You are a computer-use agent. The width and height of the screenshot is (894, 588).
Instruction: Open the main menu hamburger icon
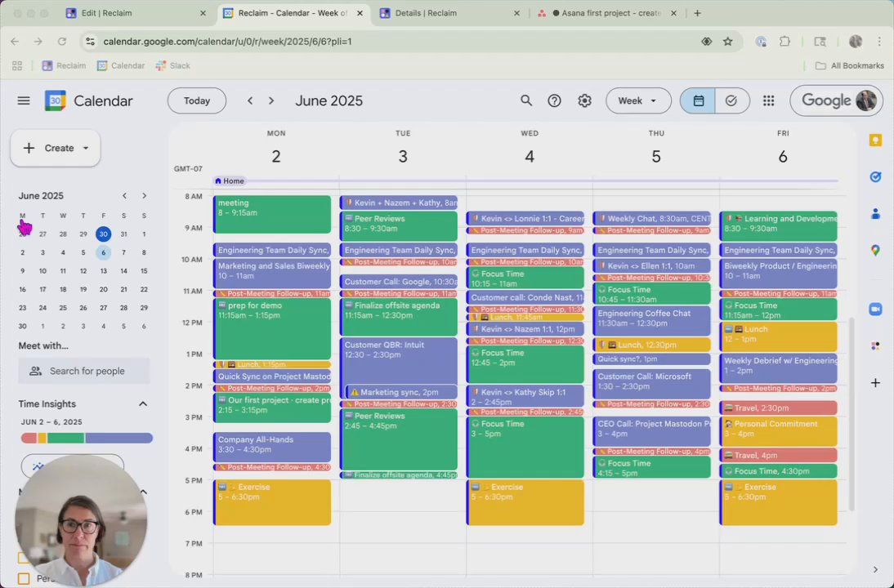[24, 100]
